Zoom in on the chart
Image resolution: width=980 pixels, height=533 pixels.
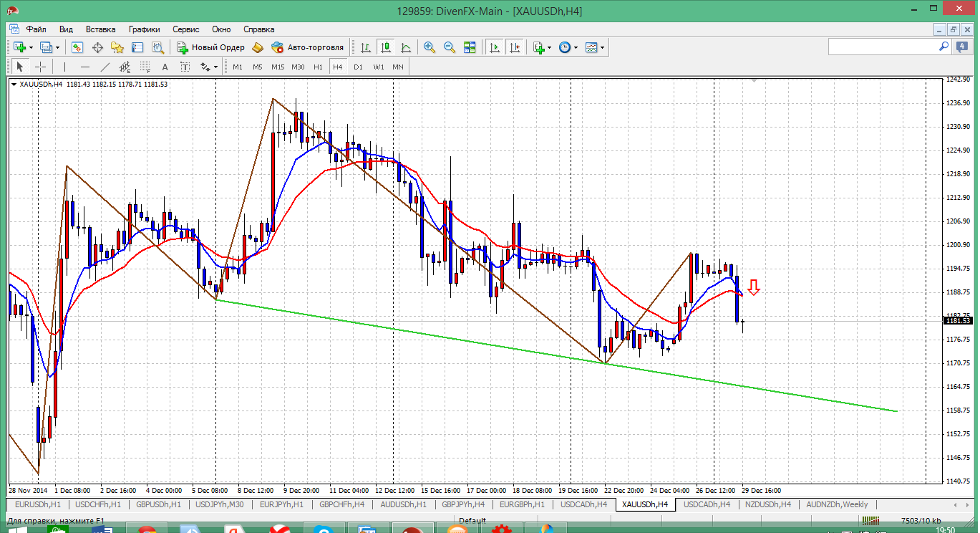pos(430,47)
